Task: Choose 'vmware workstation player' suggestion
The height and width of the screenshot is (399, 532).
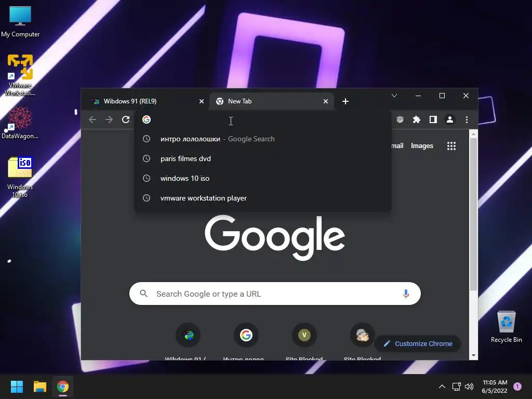Action: coord(263,198)
